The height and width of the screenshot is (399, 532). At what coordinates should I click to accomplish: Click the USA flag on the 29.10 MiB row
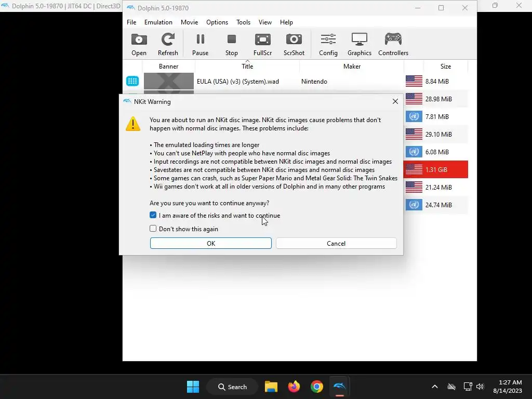tap(414, 134)
